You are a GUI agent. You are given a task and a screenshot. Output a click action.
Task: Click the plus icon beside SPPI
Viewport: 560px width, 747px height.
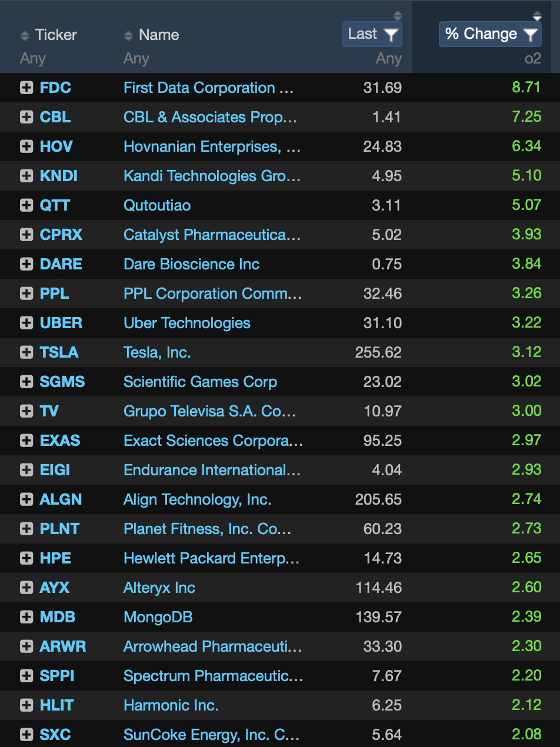(x=26, y=676)
